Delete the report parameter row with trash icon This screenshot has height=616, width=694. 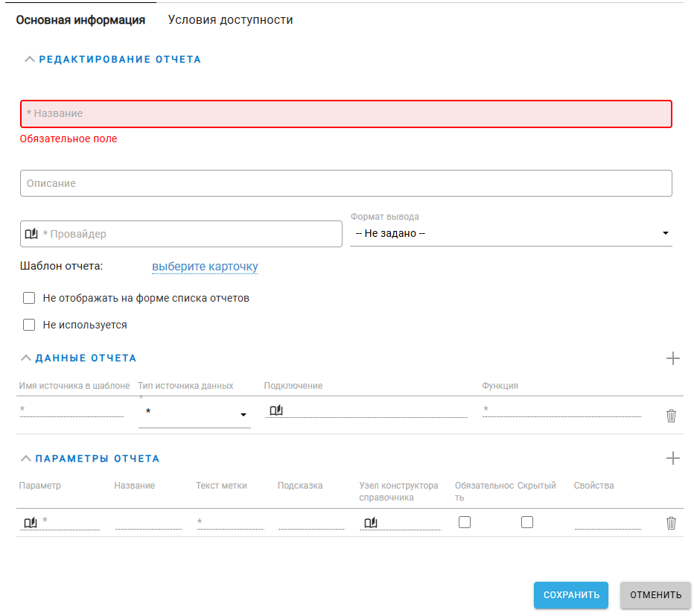pos(671,523)
